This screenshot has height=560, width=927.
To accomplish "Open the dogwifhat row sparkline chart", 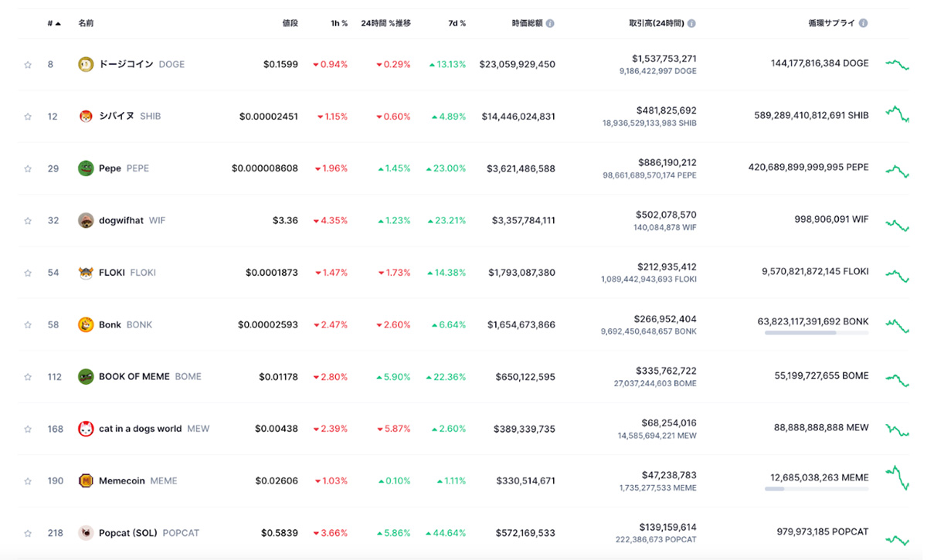I will [898, 225].
